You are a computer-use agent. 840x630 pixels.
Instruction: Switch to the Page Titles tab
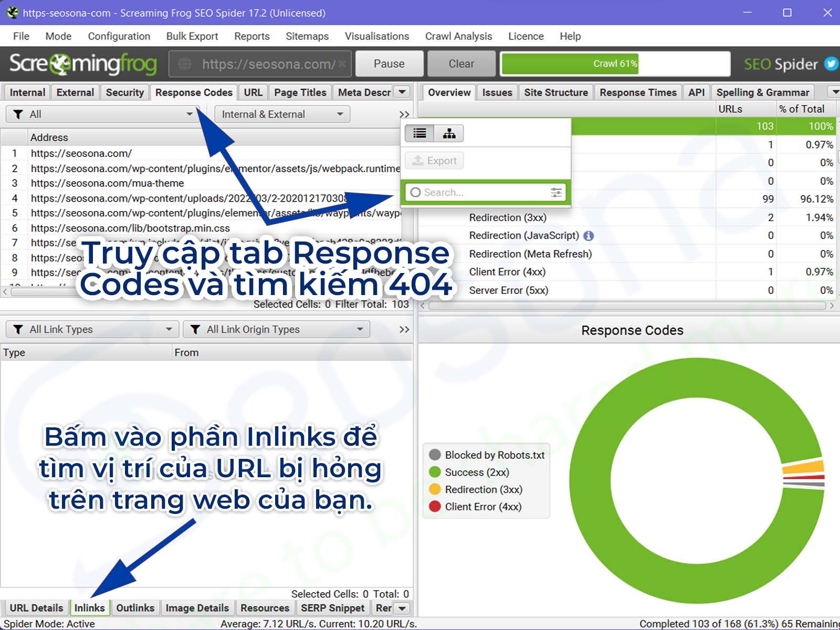point(300,92)
